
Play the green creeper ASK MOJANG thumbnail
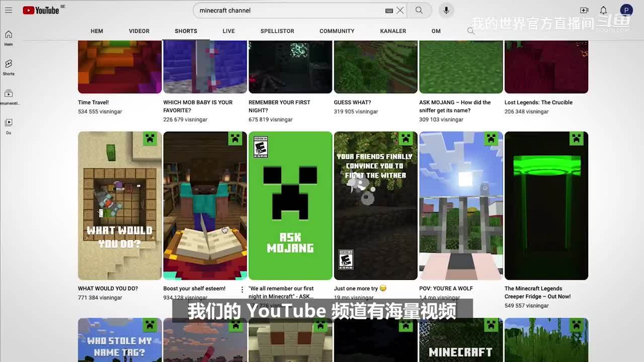pyautogui.click(x=290, y=206)
